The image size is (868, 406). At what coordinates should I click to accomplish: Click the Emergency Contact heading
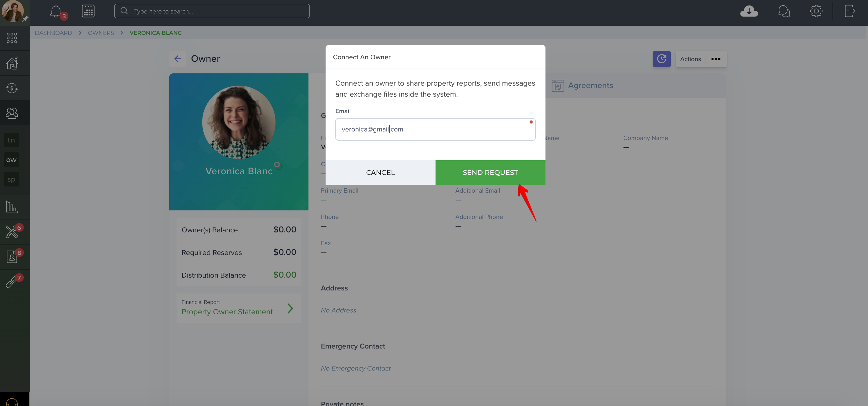(353, 346)
